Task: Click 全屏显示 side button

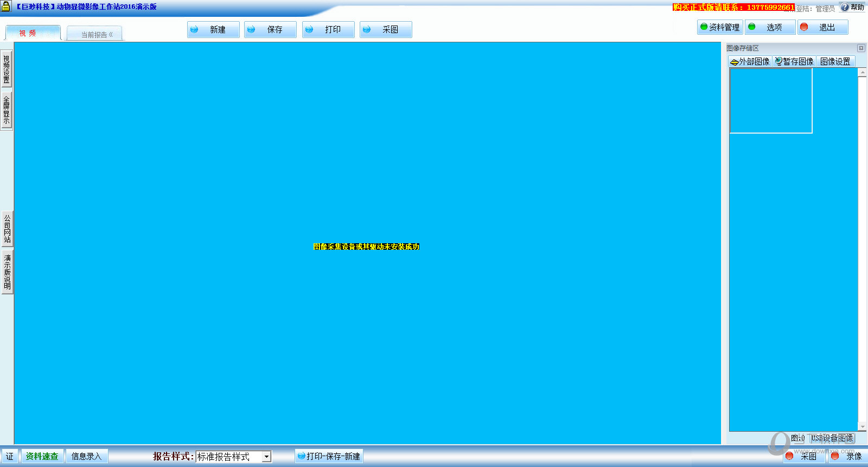Action: (7, 110)
